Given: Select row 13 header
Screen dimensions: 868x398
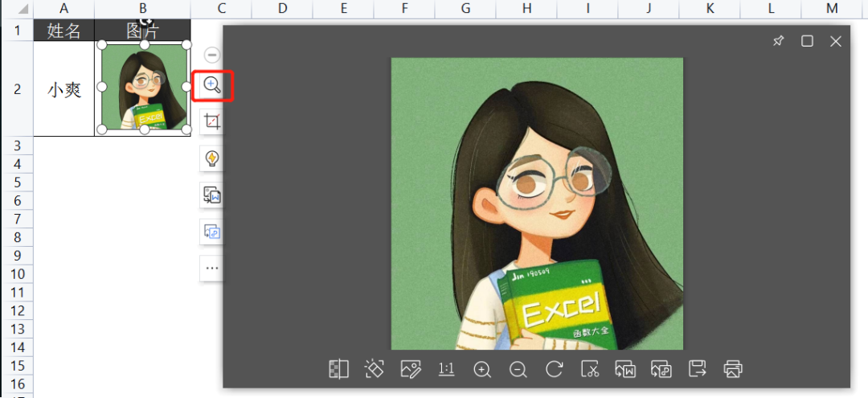Looking at the screenshot, I should click(17, 329).
